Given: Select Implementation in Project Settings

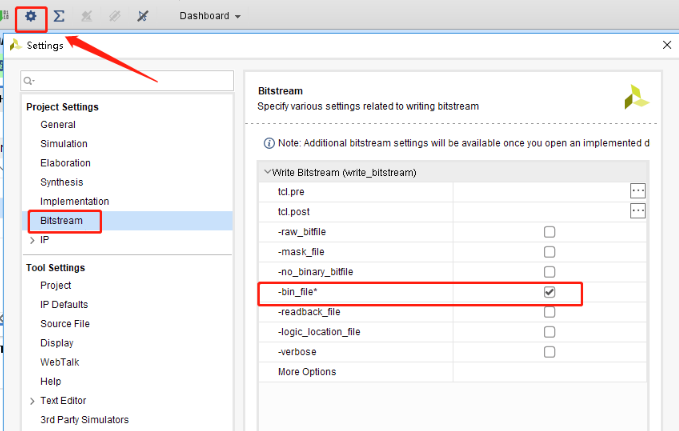Looking at the screenshot, I should pos(74,201).
